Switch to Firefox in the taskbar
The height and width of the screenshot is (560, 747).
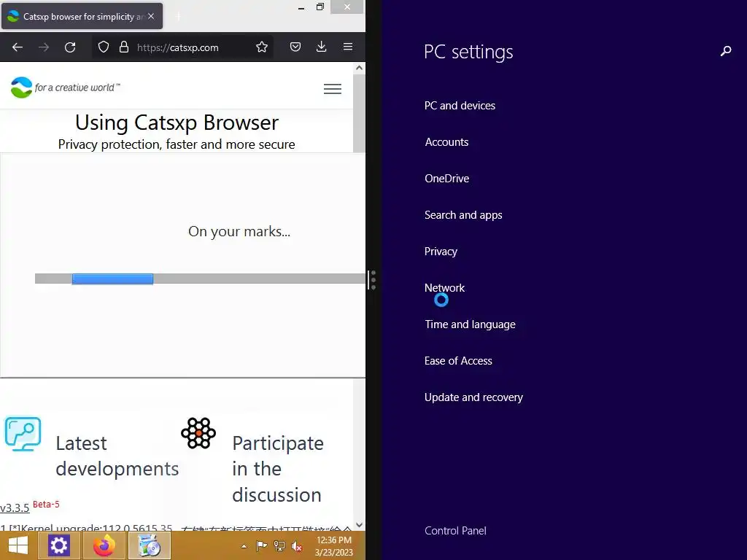[104, 545]
